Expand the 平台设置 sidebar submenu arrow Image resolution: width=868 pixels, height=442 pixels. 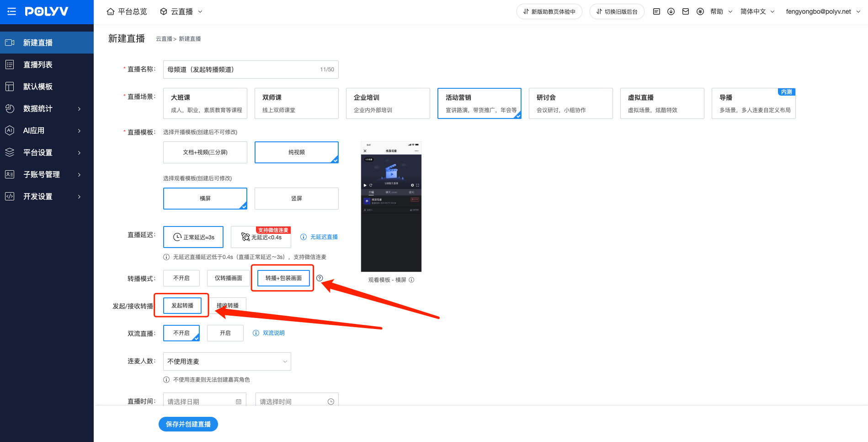80,153
